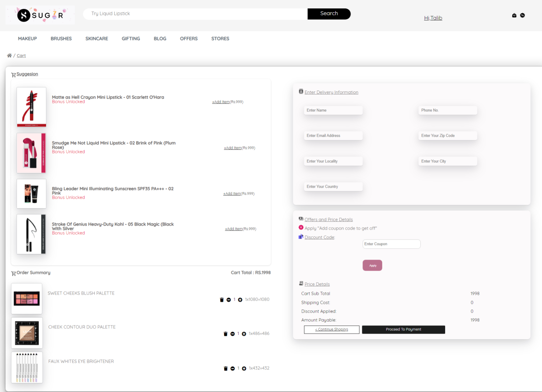Focus the Enter Coupon field
The height and width of the screenshot is (392, 542).
pos(391,244)
